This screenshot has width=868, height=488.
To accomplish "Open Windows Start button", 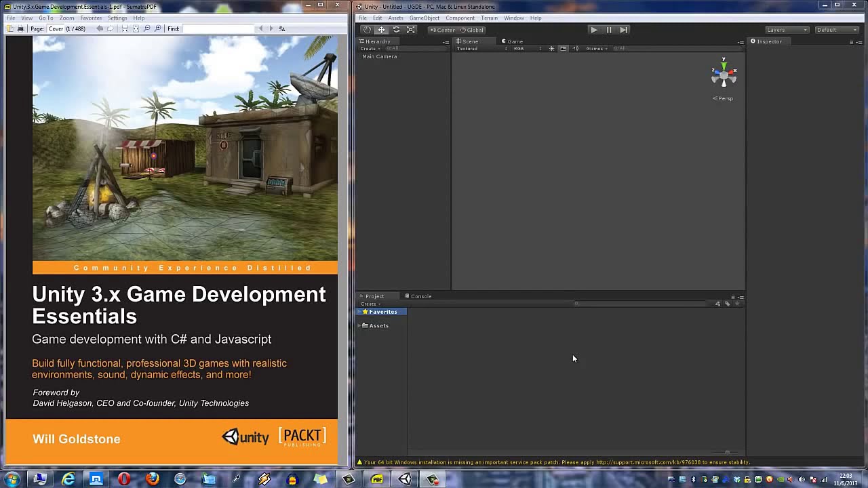I will pos(12,479).
